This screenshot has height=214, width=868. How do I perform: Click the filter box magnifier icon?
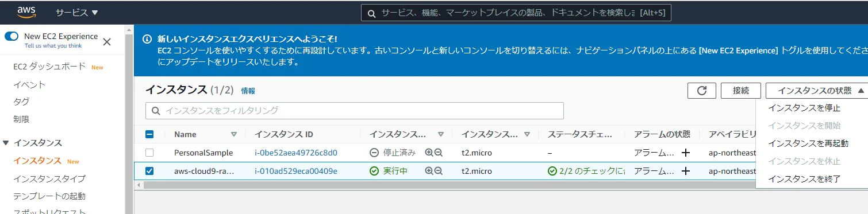click(x=156, y=111)
